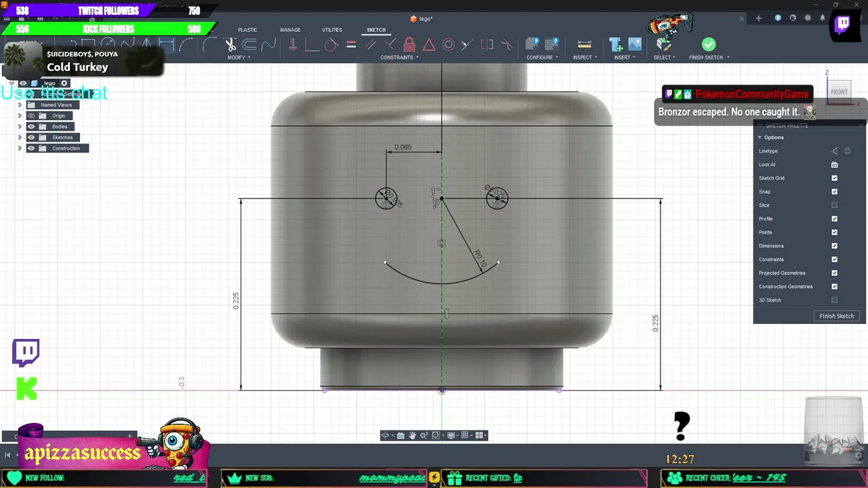Click the Insert Text icon
The height and width of the screenshot is (488, 868).
[616, 45]
